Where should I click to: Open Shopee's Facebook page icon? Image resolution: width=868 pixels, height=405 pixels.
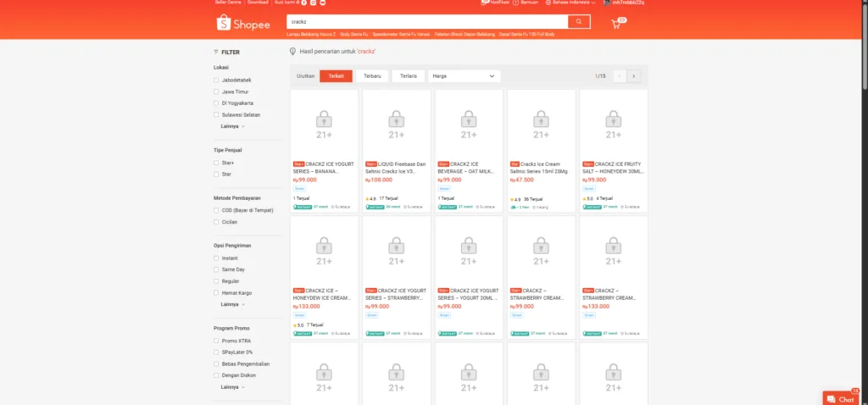pyautogui.click(x=304, y=3)
